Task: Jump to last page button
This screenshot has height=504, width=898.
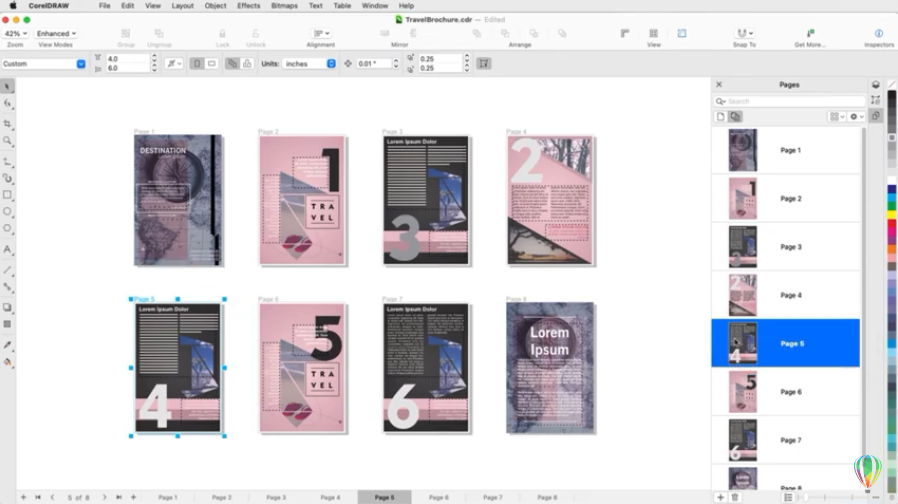Action: click(x=119, y=497)
